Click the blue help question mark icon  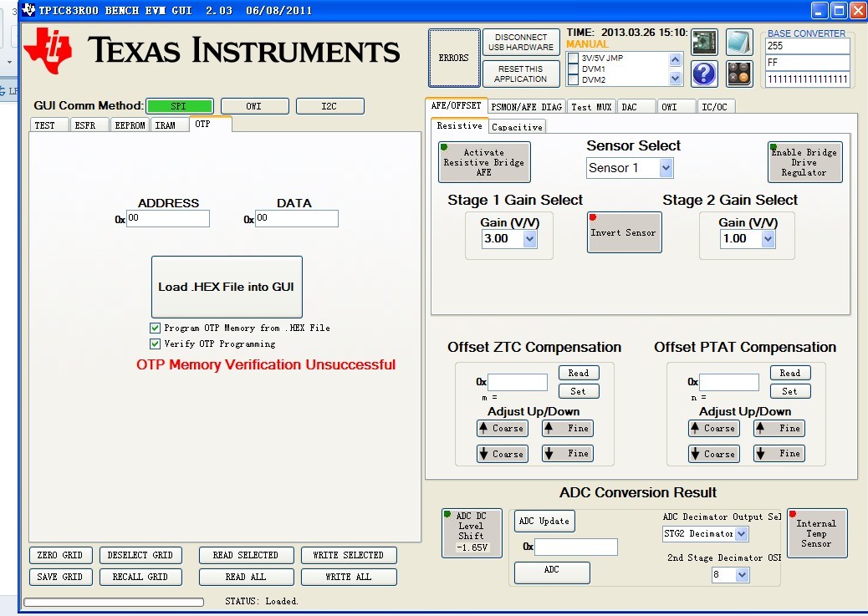pos(704,74)
